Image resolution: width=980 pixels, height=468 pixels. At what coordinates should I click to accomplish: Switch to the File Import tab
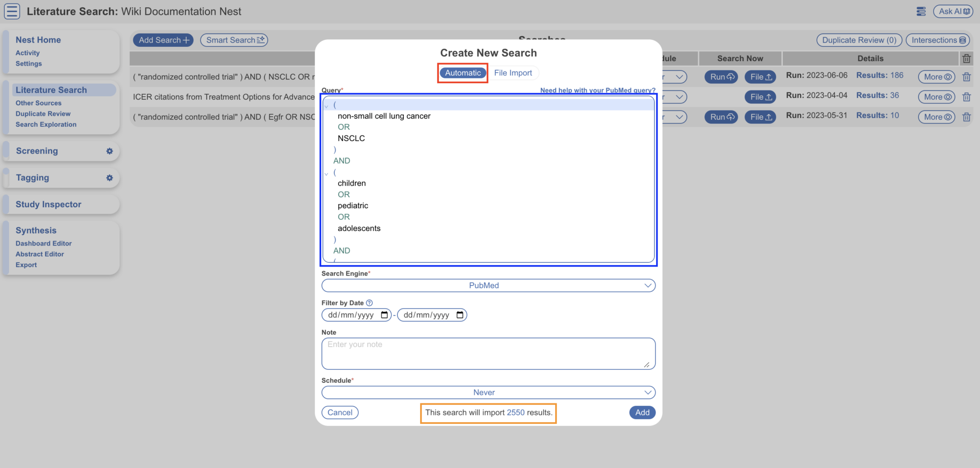tap(513, 72)
